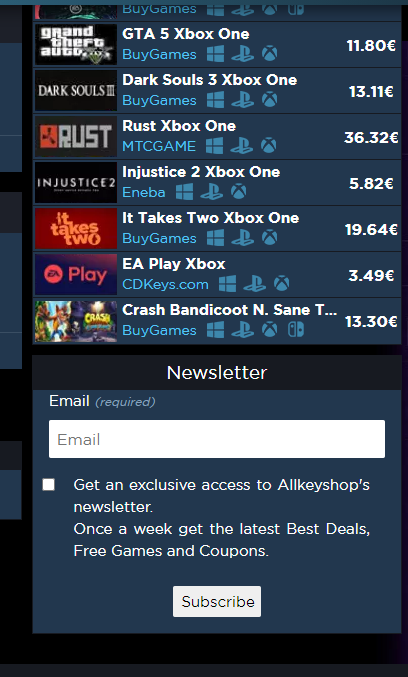Click the Xbox icon in Rust row
This screenshot has width=408, height=677.
[x=269, y=146]
